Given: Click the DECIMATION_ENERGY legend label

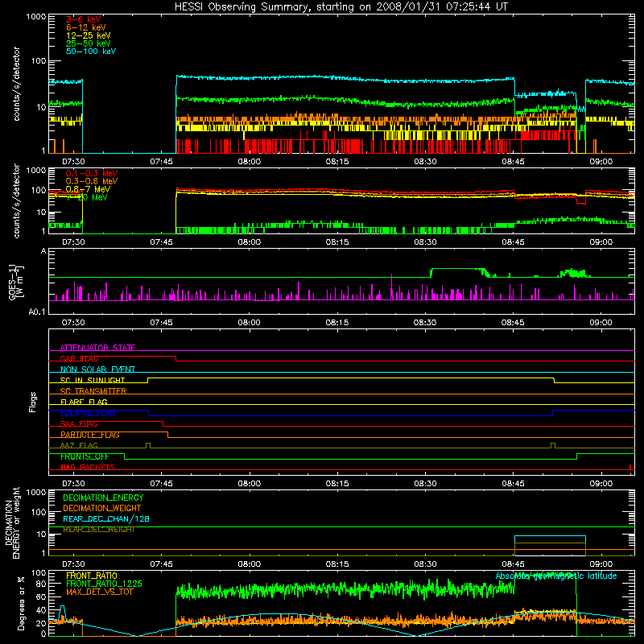Looking at the screenshot, I should pos(103,497).
